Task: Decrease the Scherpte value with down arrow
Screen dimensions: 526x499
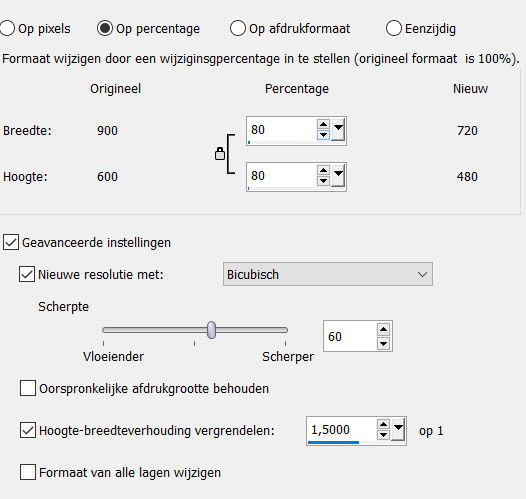Action: click(x=383, y=343)
